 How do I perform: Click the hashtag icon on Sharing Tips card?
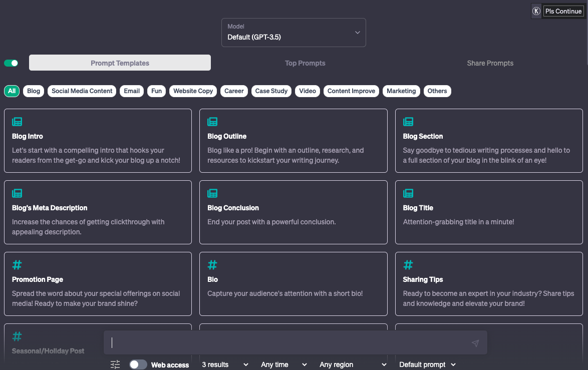tap(408, 265)
